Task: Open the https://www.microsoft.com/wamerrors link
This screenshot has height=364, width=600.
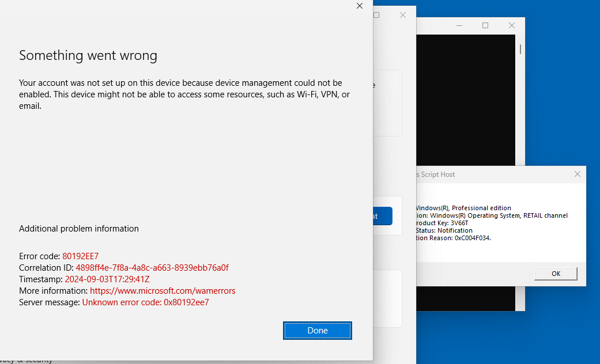Action: (x=163, y=290)
